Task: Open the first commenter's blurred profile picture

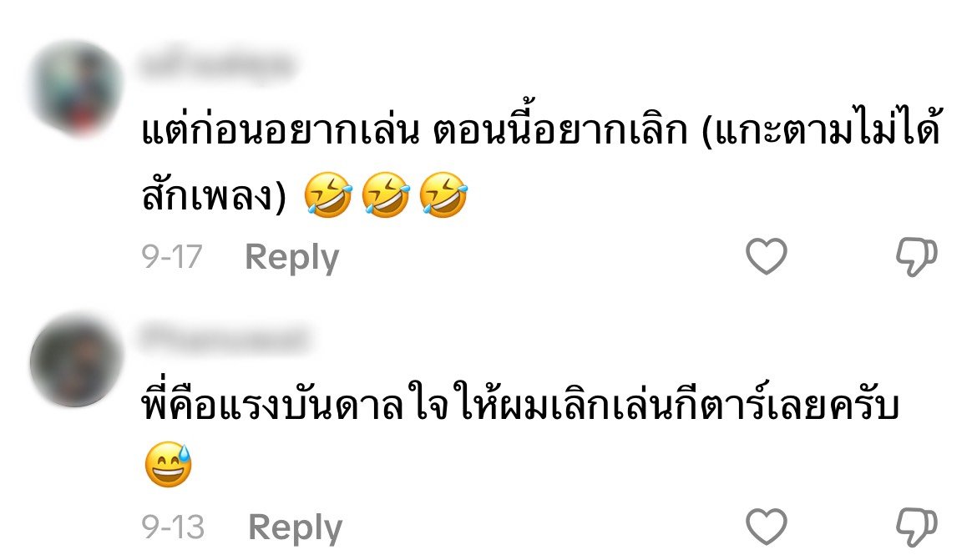Action: coord(76,88)
